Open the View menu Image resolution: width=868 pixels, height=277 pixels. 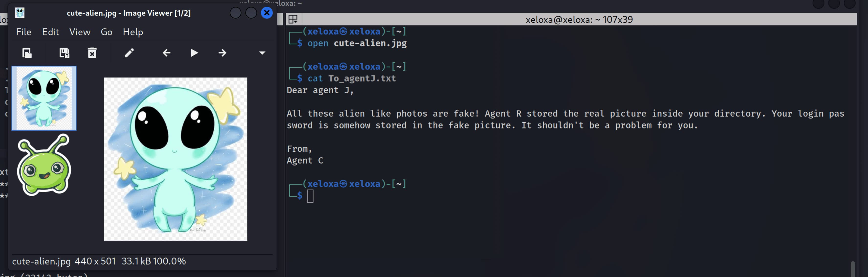[80, 32]
